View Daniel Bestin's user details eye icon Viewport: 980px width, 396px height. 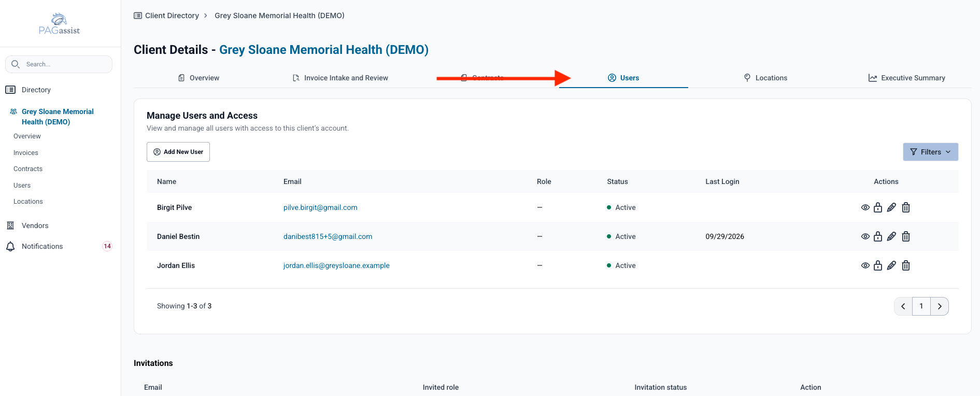pyautogui.click(x=865, y=236)
